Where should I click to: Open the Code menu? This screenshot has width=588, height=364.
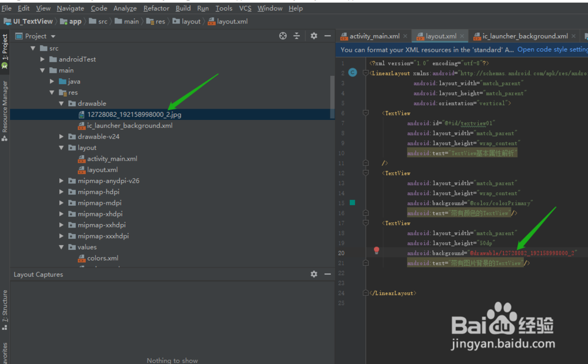click(x=99, y=8)
